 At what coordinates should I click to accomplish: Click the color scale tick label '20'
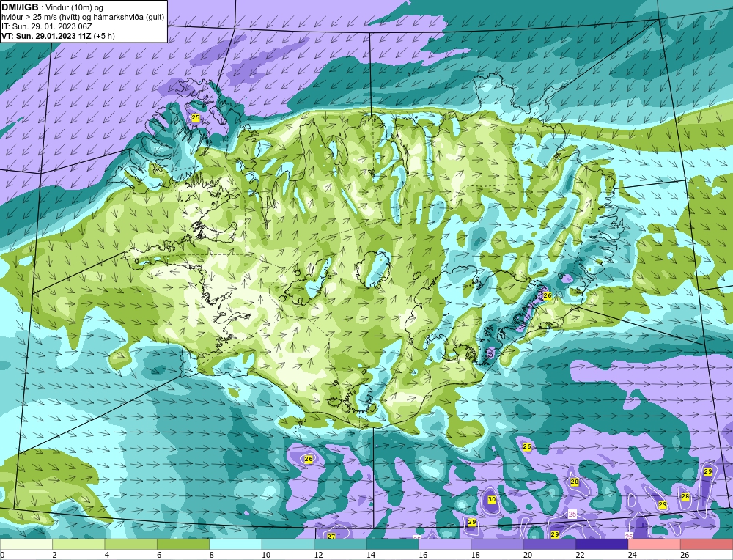pos(528,555)
